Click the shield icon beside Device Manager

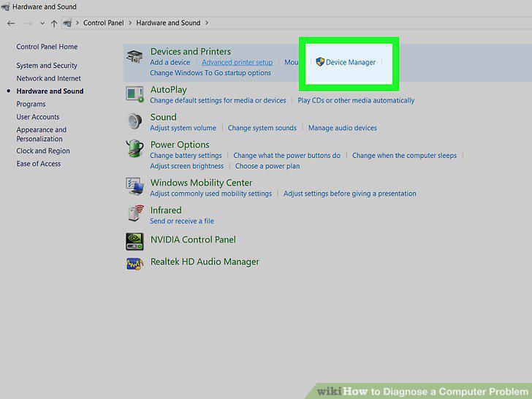tap(320, 61)
